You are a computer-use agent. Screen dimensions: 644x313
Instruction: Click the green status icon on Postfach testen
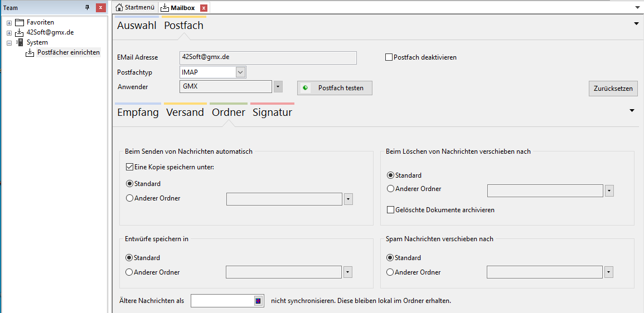click(x=305, y=88)
